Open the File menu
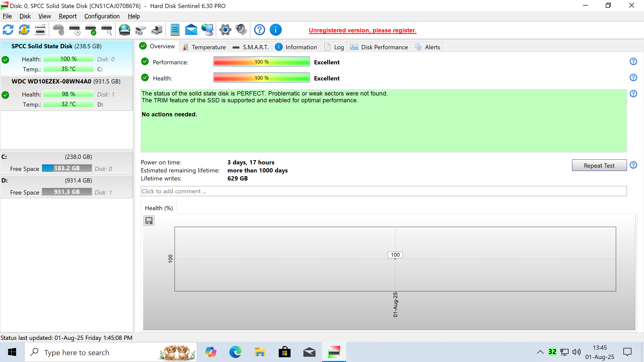This screenshot has width=644, height=362. click(x=7, y=16)
